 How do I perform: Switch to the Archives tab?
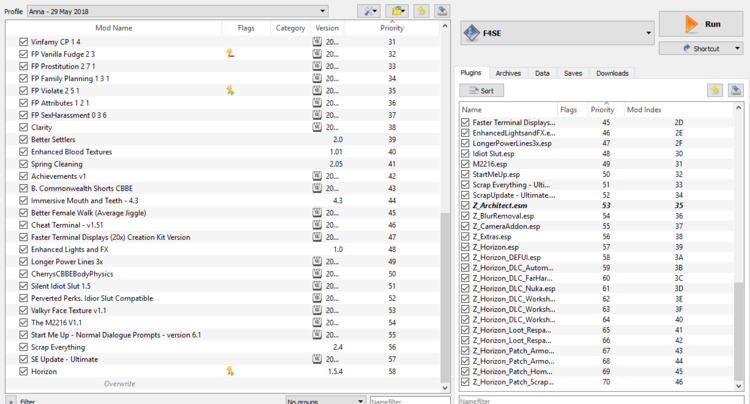coord(508,73)
